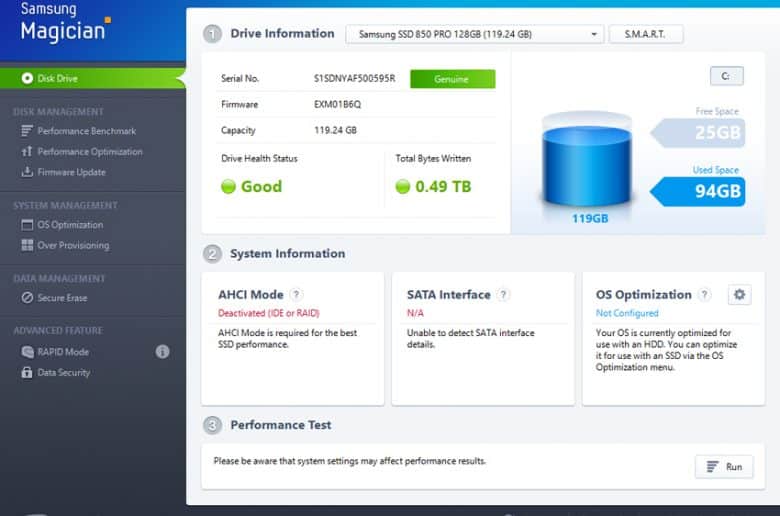Click the capacity value 119.24 GB
780x516 pixels.
click(335, 130)
